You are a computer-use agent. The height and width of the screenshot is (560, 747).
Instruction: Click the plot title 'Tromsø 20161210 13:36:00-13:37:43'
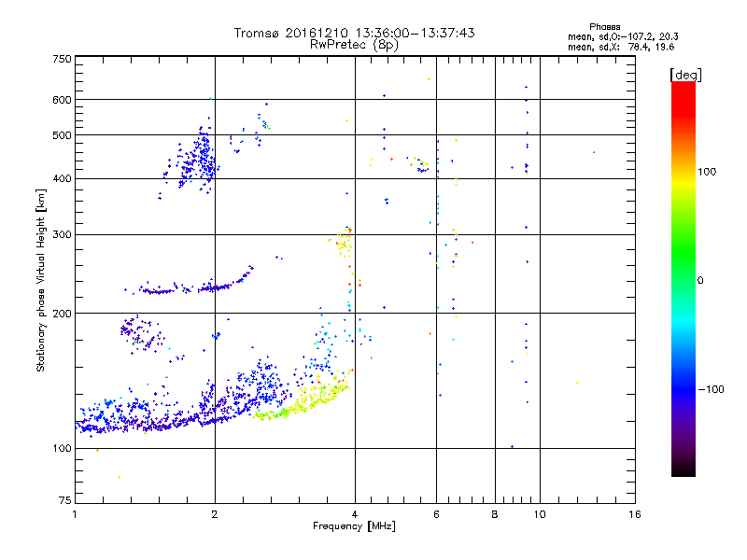(x=355, y=33)
